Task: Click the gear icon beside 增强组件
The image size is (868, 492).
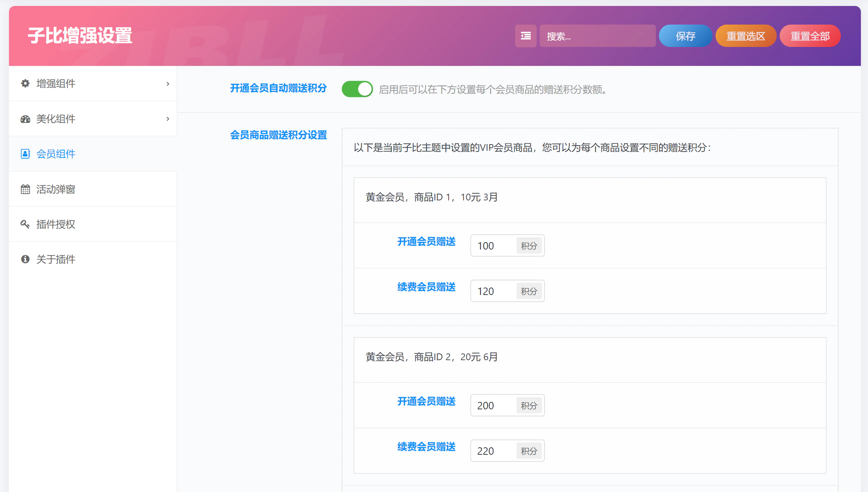Action: point(25,83)
